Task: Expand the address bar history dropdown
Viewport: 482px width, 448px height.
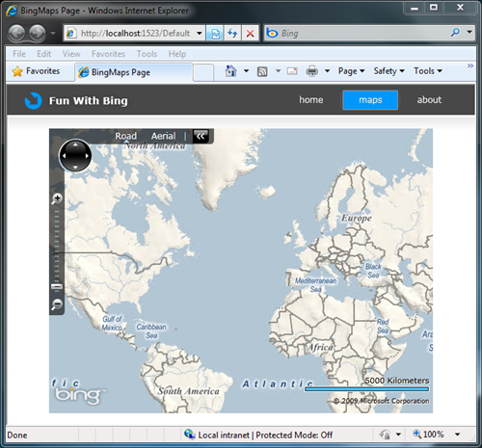Action: (x=200, y=33)
